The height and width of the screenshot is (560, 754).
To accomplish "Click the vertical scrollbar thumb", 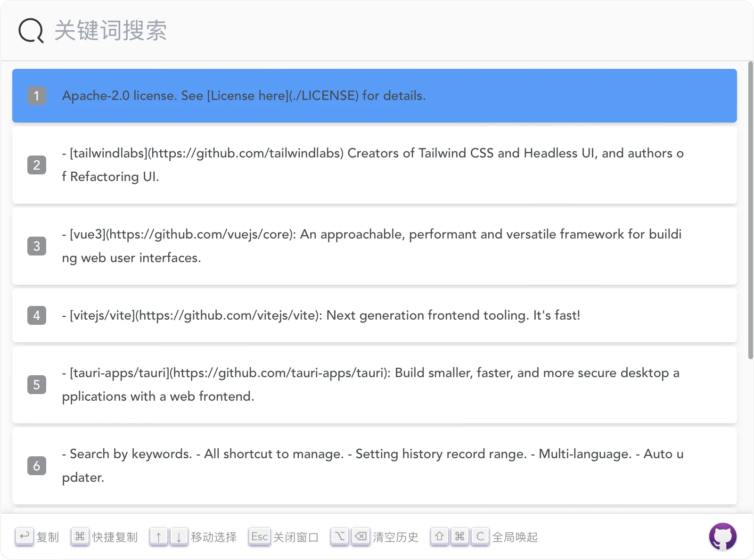I will pos(751,210).
